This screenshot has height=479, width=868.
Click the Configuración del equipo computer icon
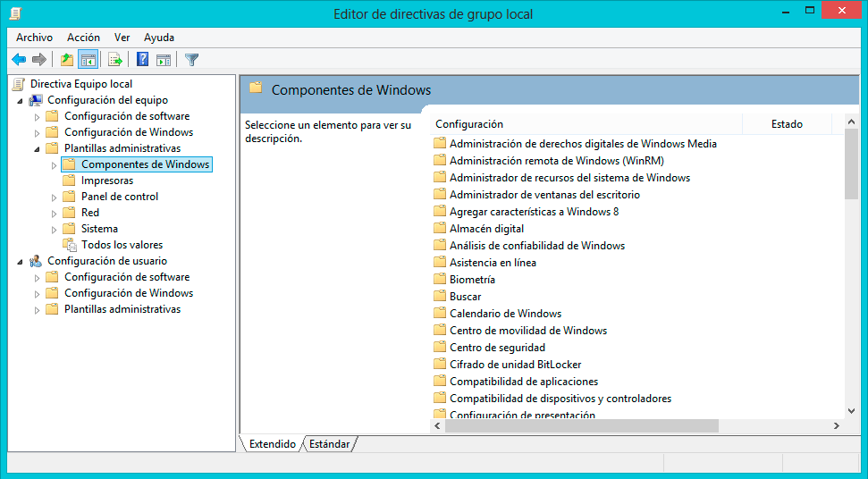pyautogui.click(x=36, y=100)
